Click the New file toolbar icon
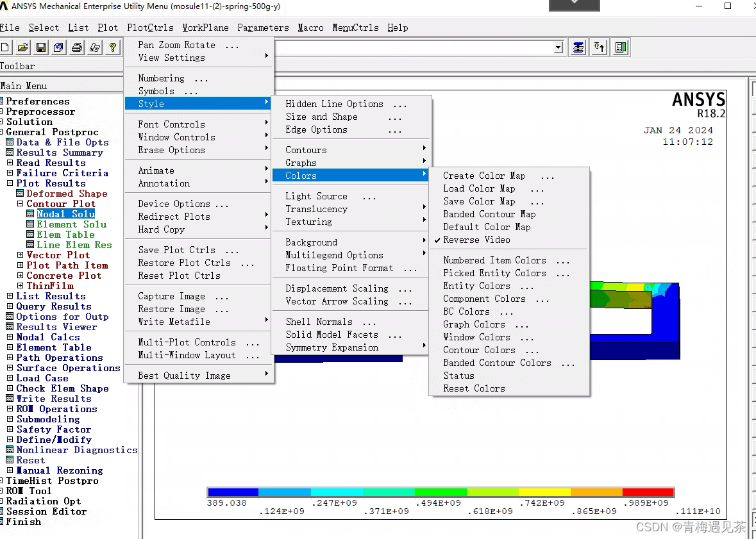Viewport: 756px width, 539px height. click(5, 47)
